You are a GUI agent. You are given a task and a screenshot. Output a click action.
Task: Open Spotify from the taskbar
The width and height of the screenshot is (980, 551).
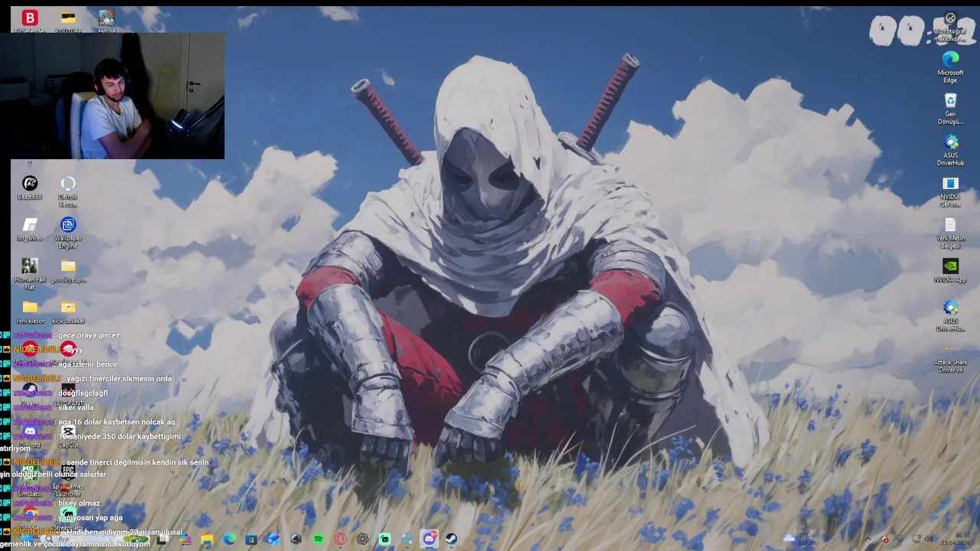click(x=318, y=540)
